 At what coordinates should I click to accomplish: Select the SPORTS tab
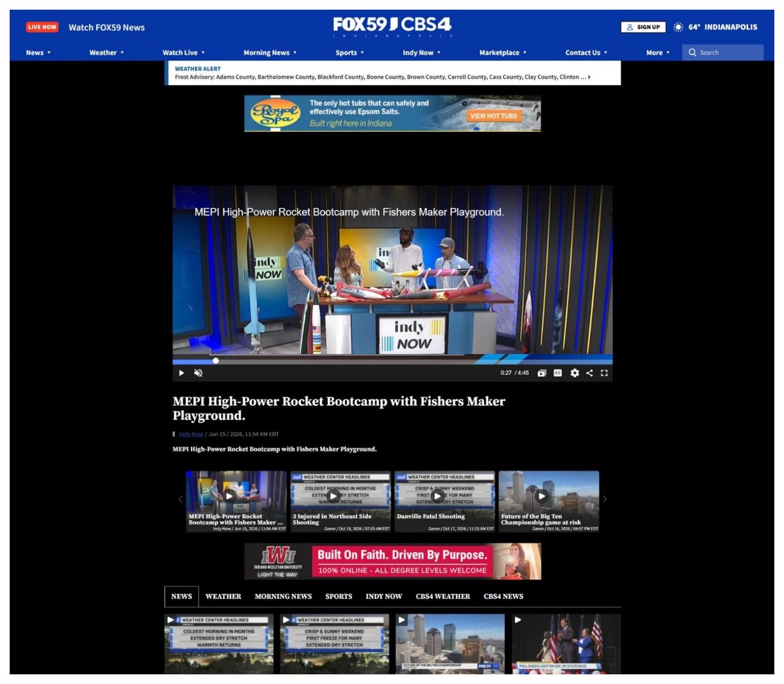coord(338,596)
